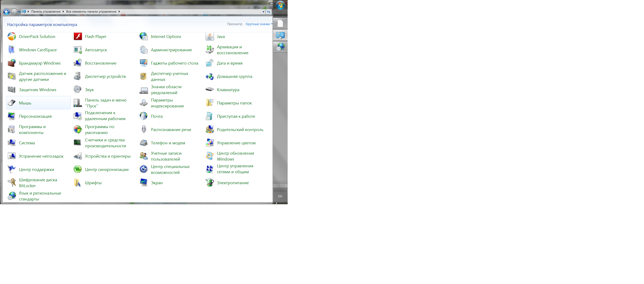Launch the Java coffee cup icon
644x284 pixels.
click(210, 37)
